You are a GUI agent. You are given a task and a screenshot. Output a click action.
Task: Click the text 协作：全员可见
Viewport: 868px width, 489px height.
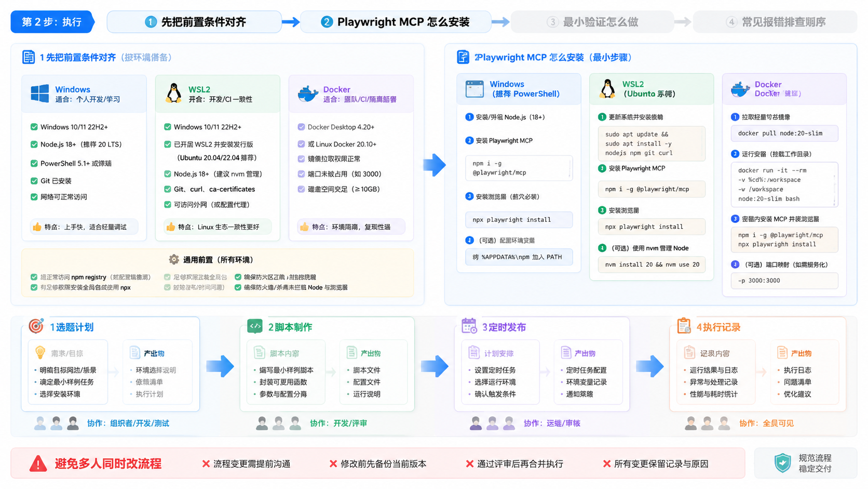pos(766,423)
